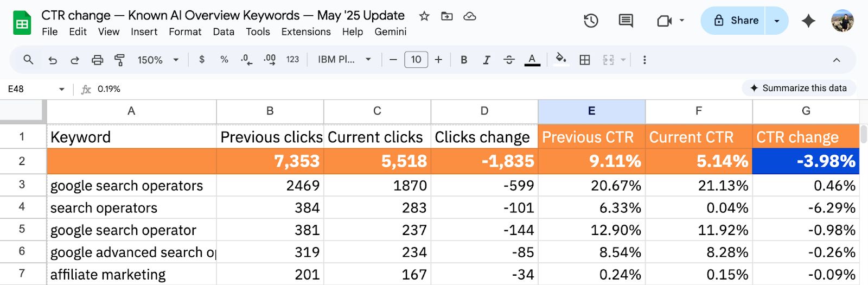Open the Share options dropdown arrow
This screenshot has width=868, height=285.
pyautogui.click(x=777, y=21)
